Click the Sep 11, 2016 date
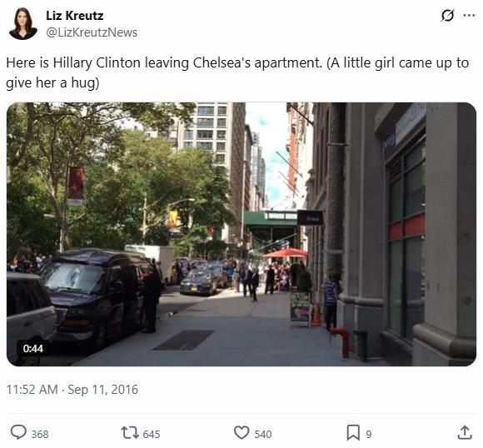 point(103,390)
